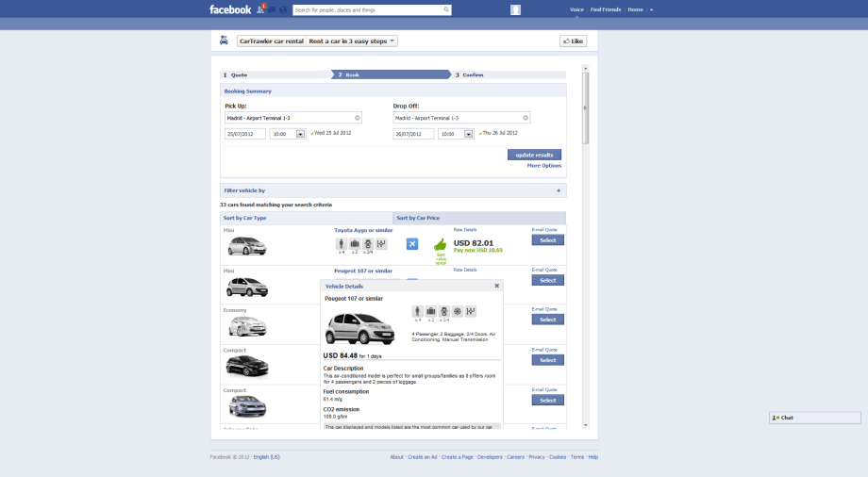Open More Options link
Image resolution: width=868 pixels, height=477 pixels.
click(x=544, y=166)
